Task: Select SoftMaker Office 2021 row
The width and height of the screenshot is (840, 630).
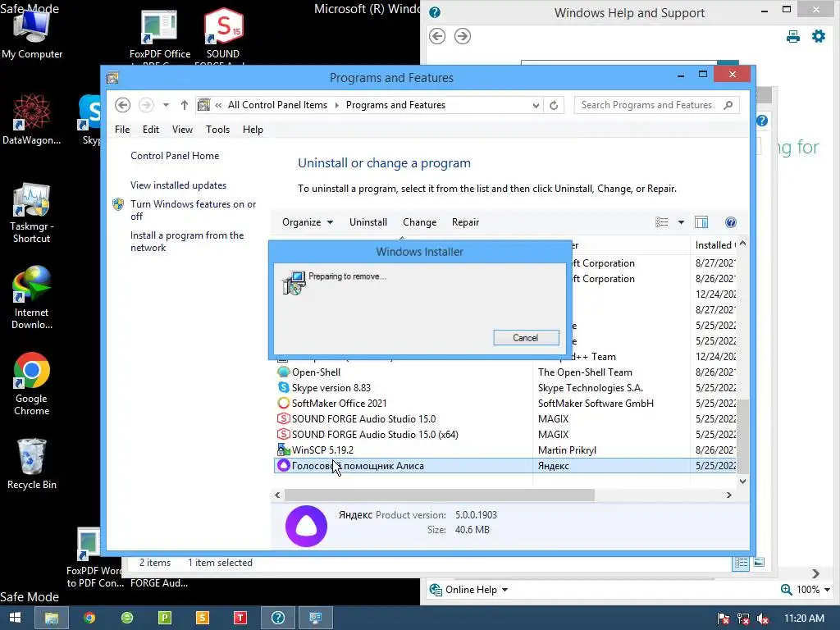Action: click(x=504, y=404)
